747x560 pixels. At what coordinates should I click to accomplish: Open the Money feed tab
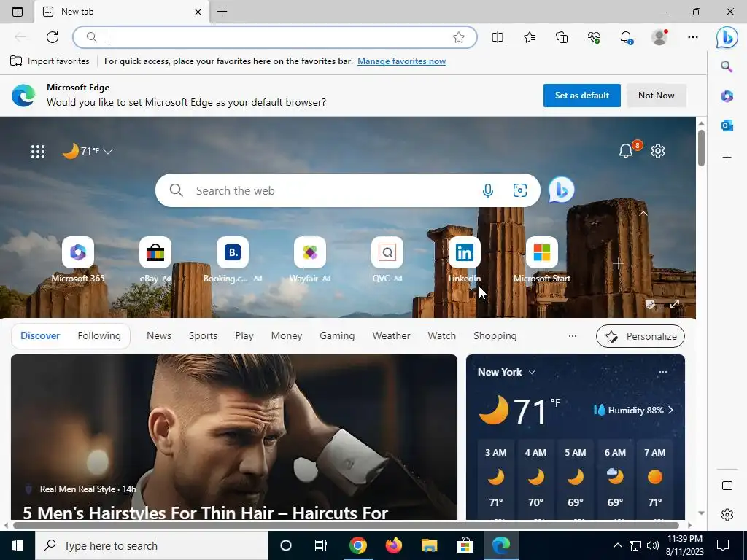(x=286, y=335)
